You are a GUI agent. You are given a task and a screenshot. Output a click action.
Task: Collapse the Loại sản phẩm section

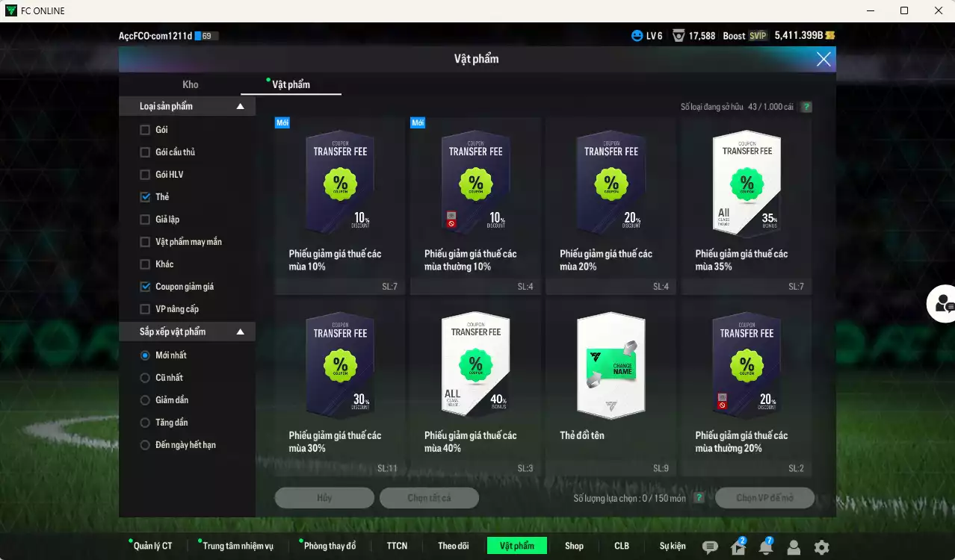point(240,107)
